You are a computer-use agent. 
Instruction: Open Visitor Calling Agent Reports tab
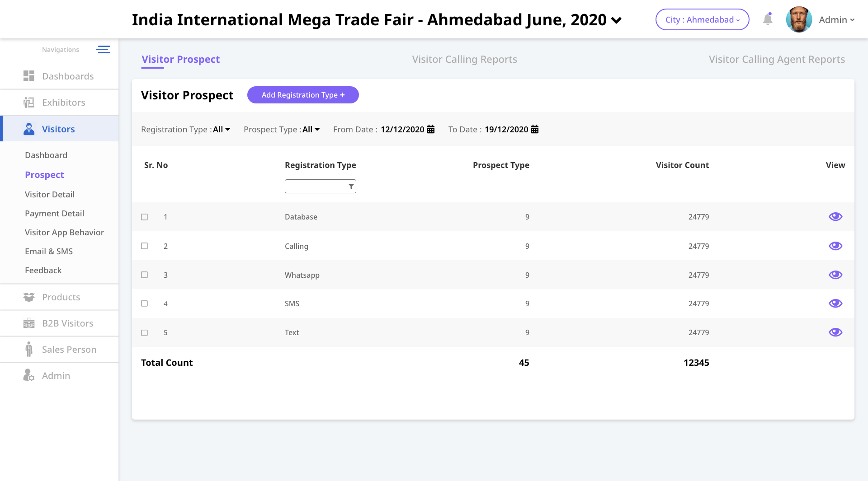point(776,60)
